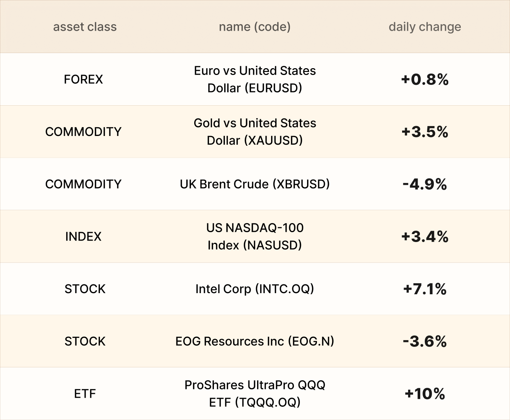Click the -4.9% daily change value
Screen dimensions: 510x420
point(425,184)
